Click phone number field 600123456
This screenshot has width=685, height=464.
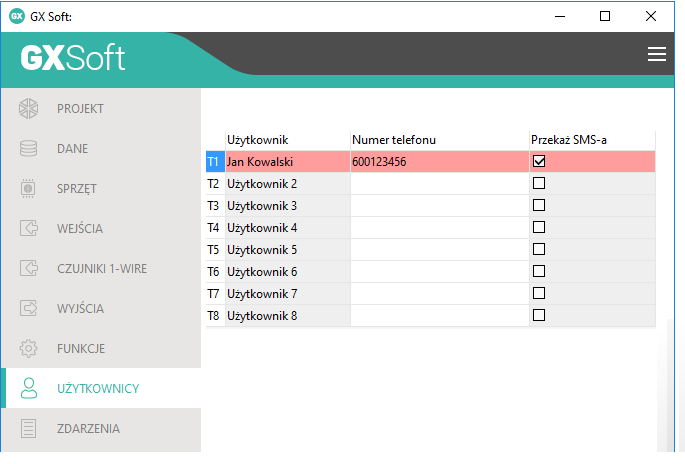coord(438,161)
